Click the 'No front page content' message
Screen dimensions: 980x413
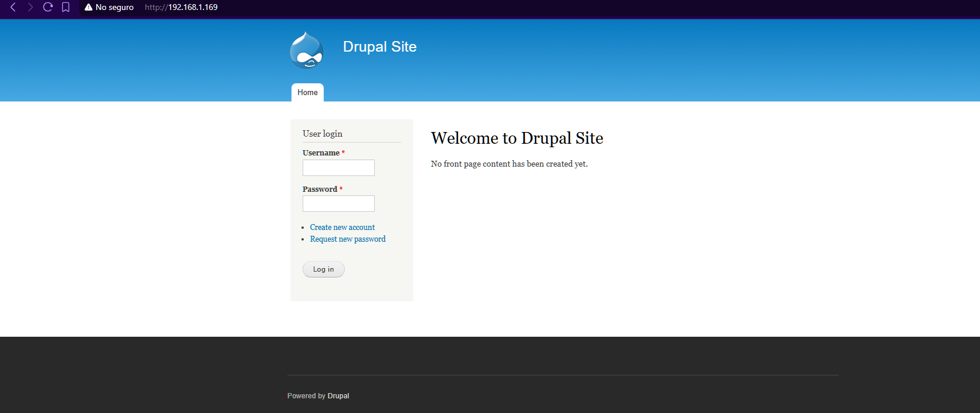pos(509,164)
